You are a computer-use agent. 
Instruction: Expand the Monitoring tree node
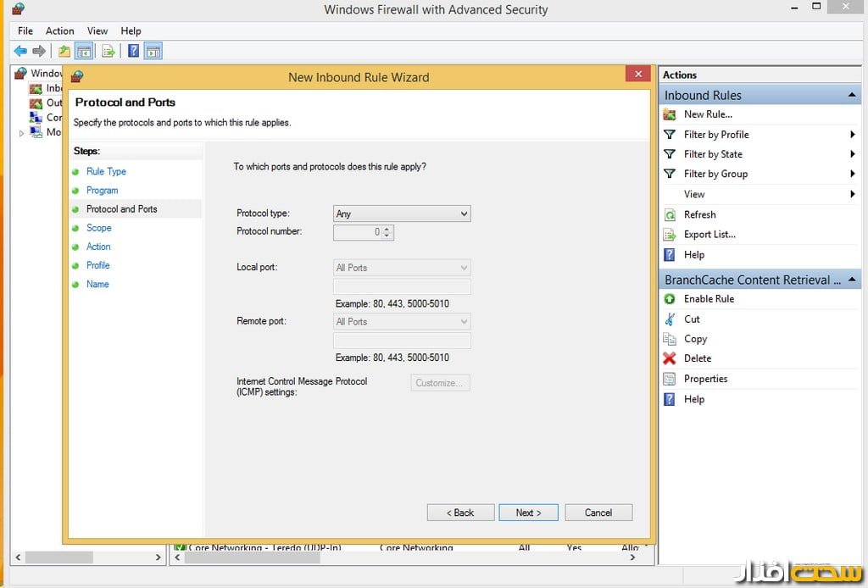click(22, 133)
